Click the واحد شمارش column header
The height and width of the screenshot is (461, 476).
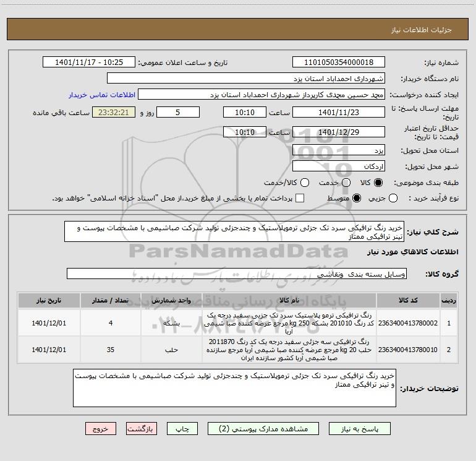171,300
